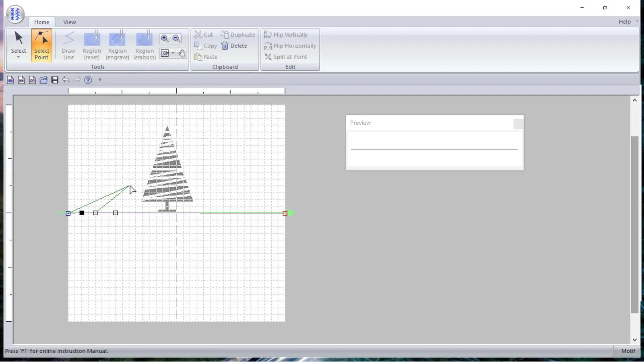Open the quick access toolbar customize menu
The width and height of the screenshot is (644, 362).
100,80
